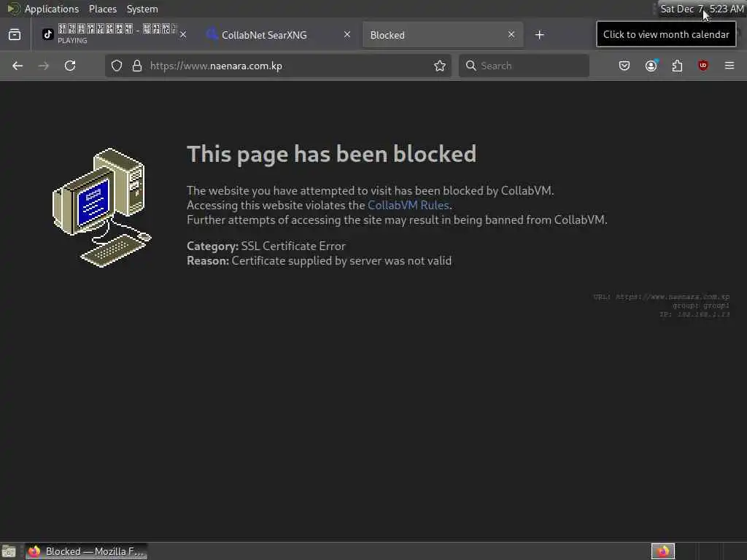
Task: Reload the blocked page
Action: 70,66
